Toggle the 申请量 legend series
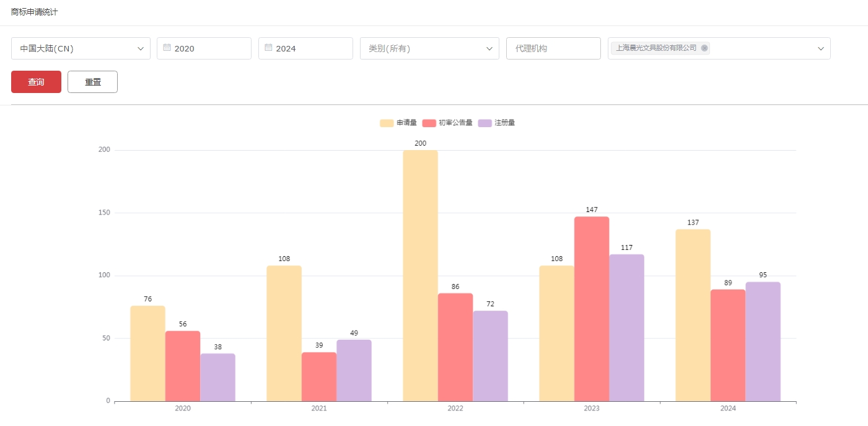868x426 pixels. (398, 123)
